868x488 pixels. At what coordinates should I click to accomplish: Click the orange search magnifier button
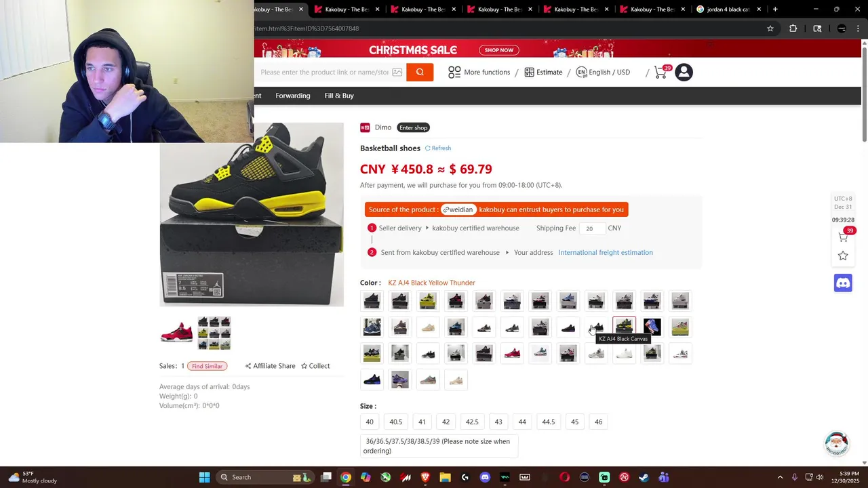pyautogui.click(x=420, y=72)
